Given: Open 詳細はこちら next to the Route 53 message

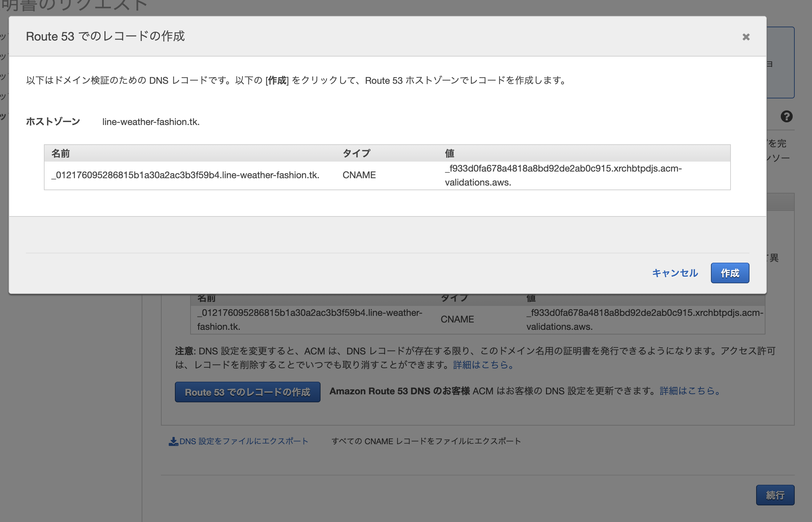Looking at the screenshot, I should [689, 391].
